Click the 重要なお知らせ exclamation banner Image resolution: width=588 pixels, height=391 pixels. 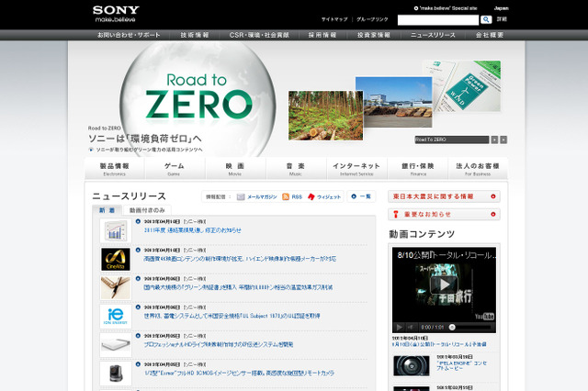coord(444,215)
